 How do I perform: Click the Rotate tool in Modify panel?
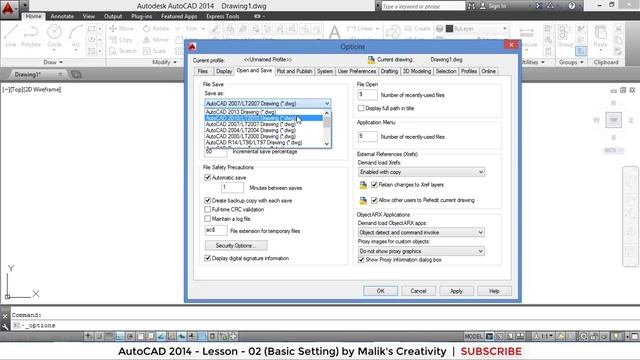click(x=156, y=29)
